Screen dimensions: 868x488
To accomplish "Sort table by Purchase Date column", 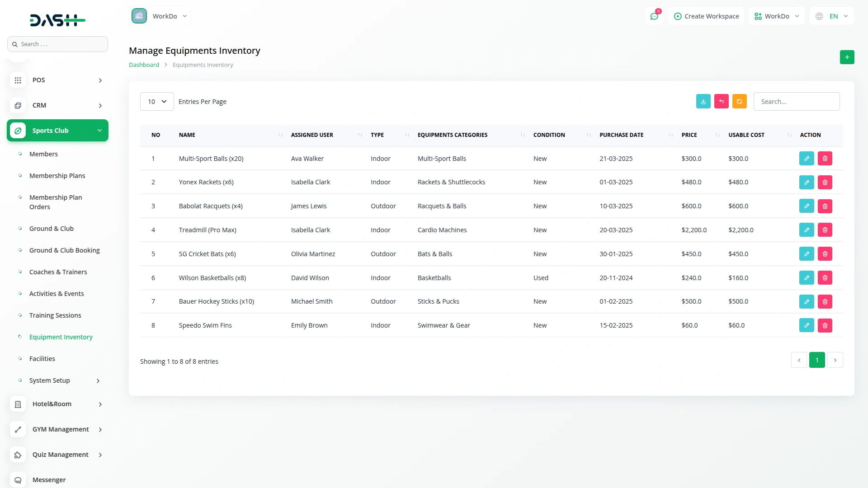I will click(621, 135).
